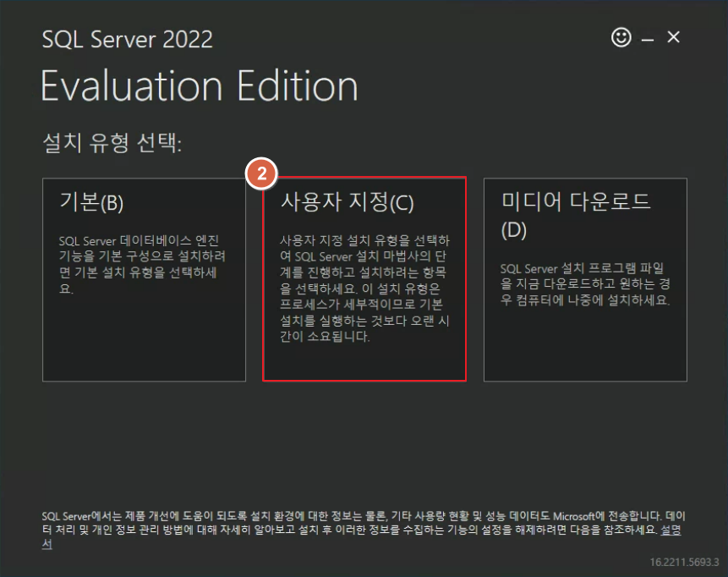
Task: Close the SQL Server 2022 installer
Action: click(x=673, y=37)
